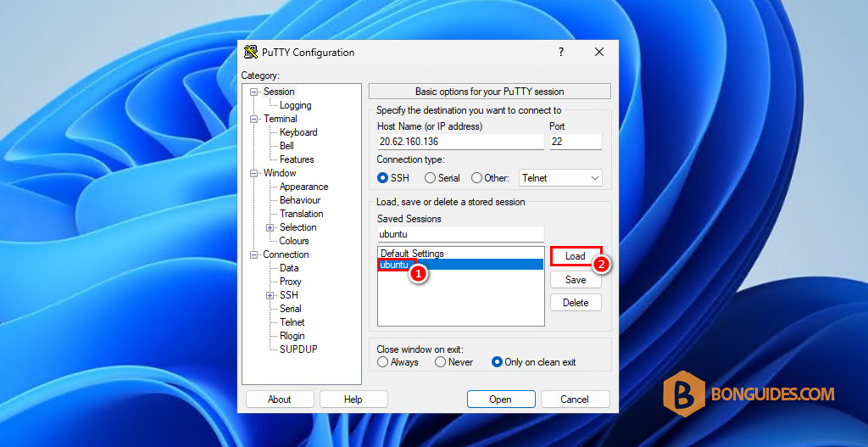Choose Only on clean exit option

click(497, 362)
